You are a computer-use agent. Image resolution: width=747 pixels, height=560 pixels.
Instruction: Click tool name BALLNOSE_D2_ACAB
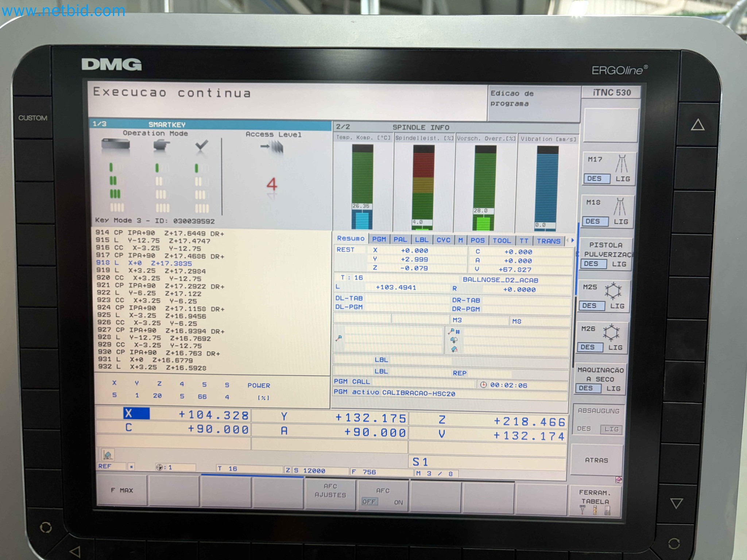click(x=500, y=280)
